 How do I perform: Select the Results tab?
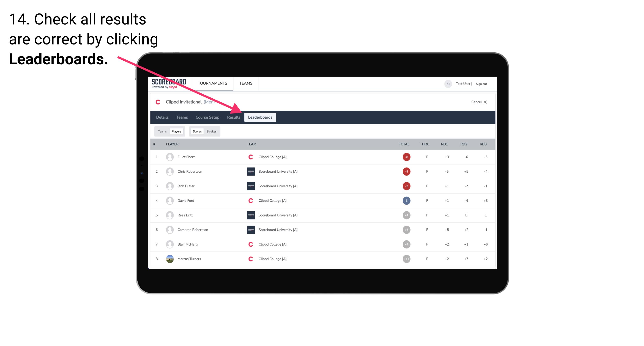[x=233, y=118]
